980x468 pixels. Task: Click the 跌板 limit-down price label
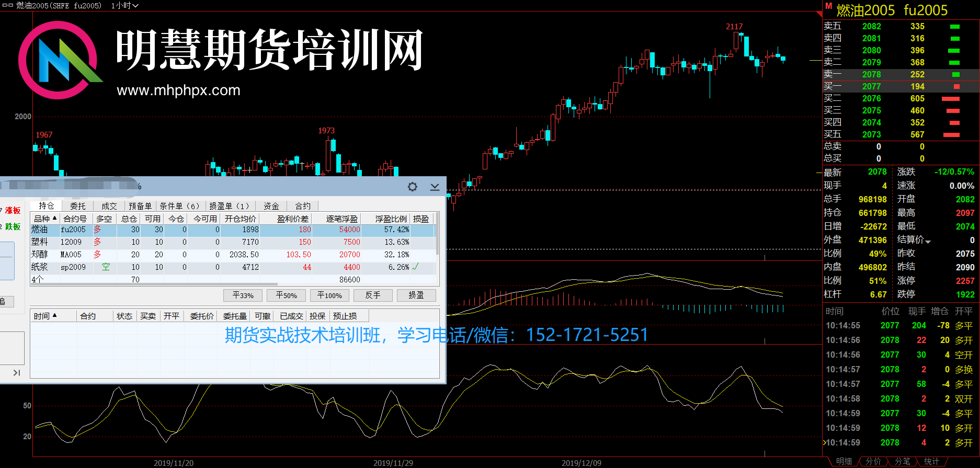pyautogui.click(x=13, y=226)
